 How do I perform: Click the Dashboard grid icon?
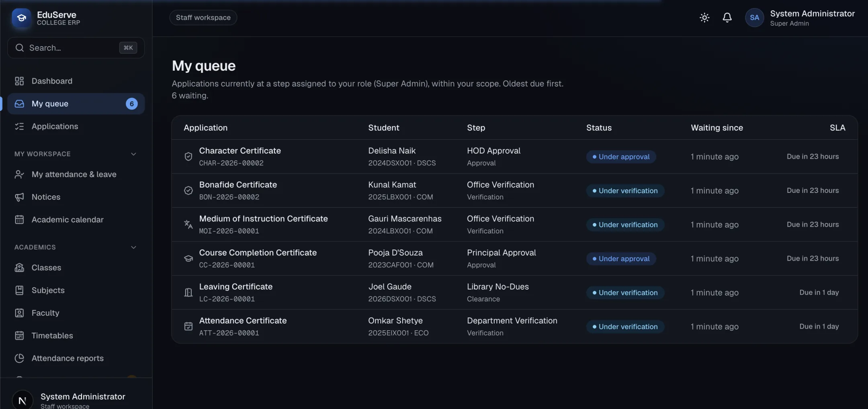pos(19,81)
